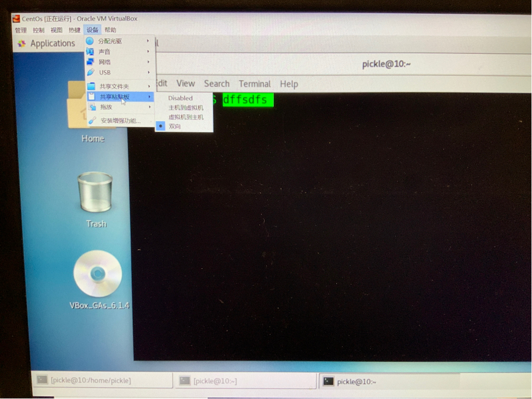Click the Trash desktop icon
This screenshot has width=532, height=399.
(95, 192)
